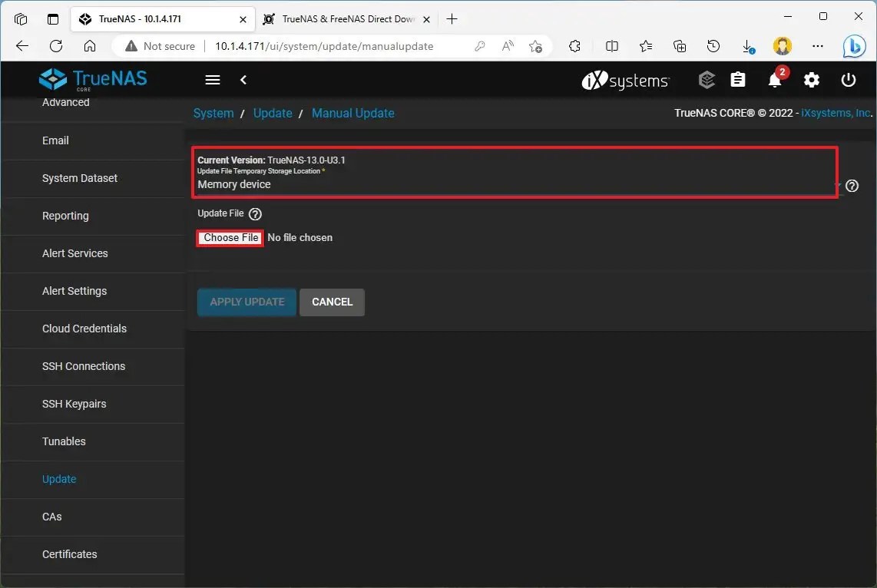Click the TrueCommand status icon in the header
This screenshot has width=877, height=588.
[x=706, y=80]
